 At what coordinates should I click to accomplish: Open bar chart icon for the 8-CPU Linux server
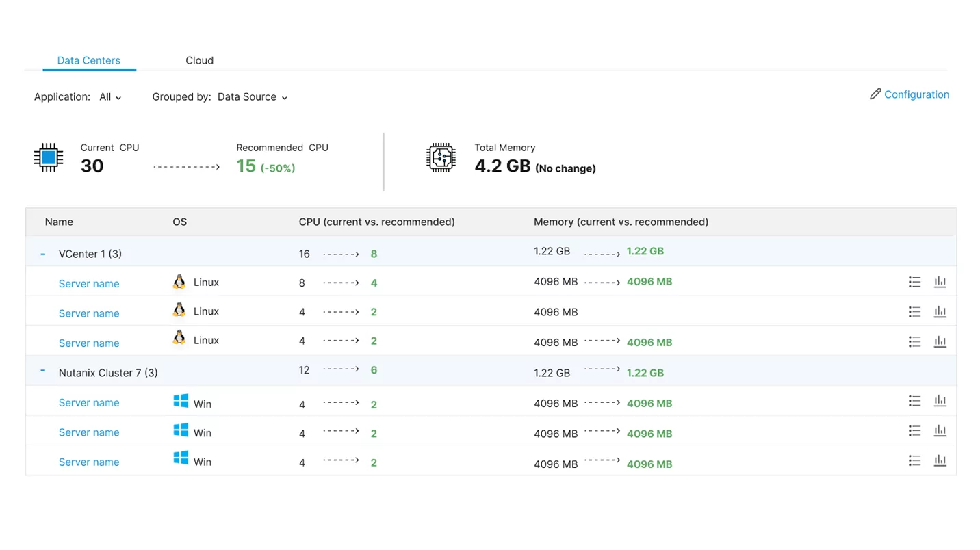(x=940, y=282)
